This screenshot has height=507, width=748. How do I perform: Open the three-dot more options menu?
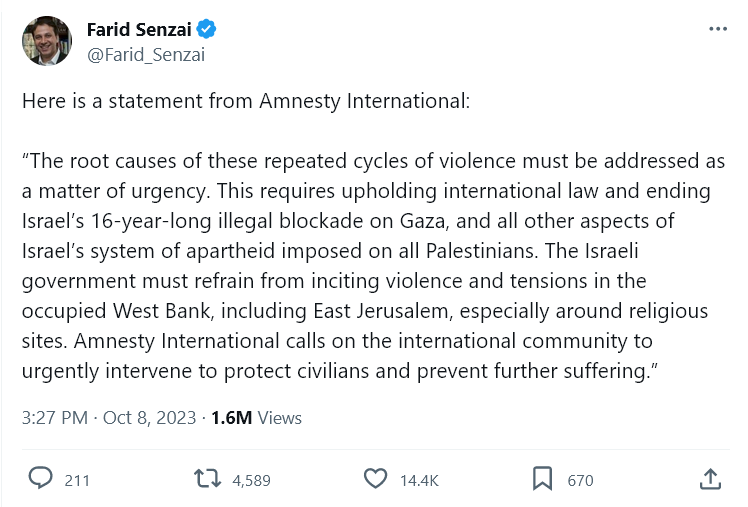[x=717, y=30]
